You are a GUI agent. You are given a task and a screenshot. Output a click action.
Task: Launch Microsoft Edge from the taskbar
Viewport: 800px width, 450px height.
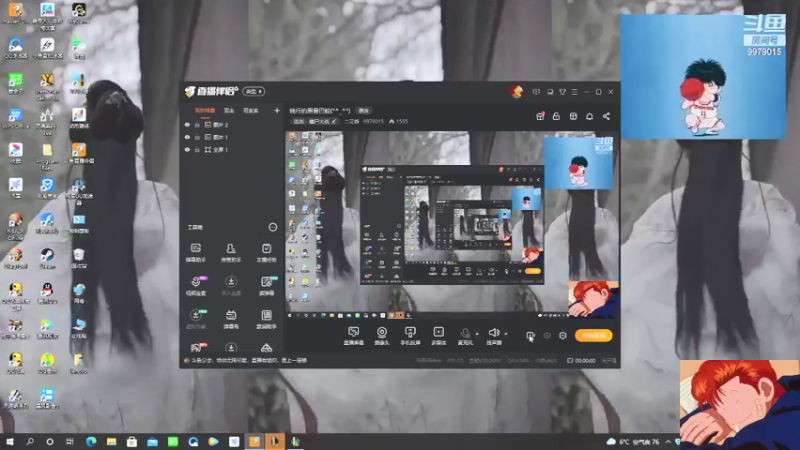click(x=91, y=441)
